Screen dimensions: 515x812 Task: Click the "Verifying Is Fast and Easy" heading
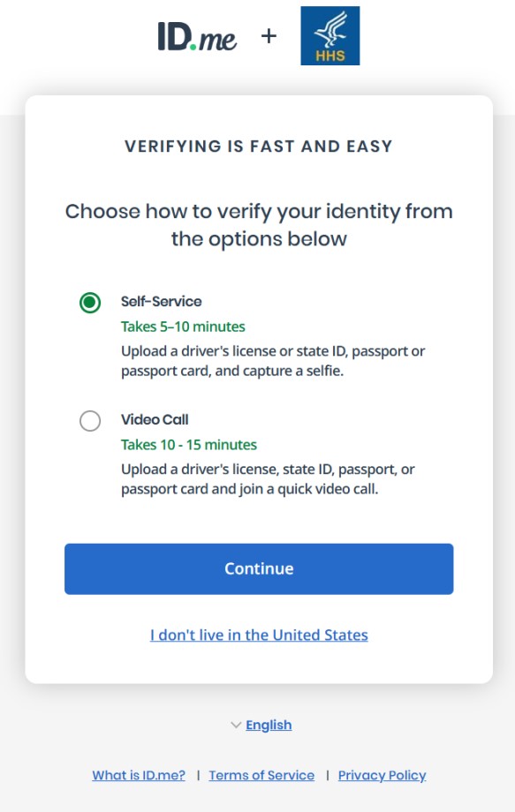(x=258, y=147)
